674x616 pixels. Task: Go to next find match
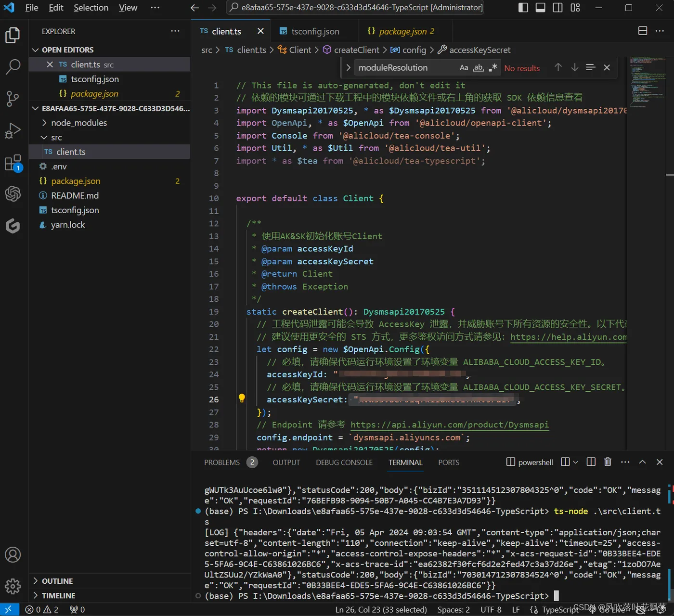coord(574,67)
